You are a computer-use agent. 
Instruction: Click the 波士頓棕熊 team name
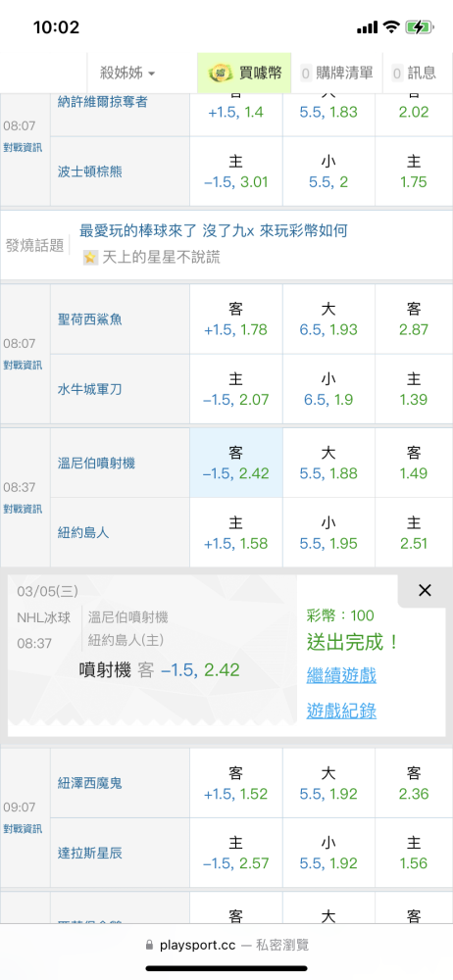click(x=89, y=171)
